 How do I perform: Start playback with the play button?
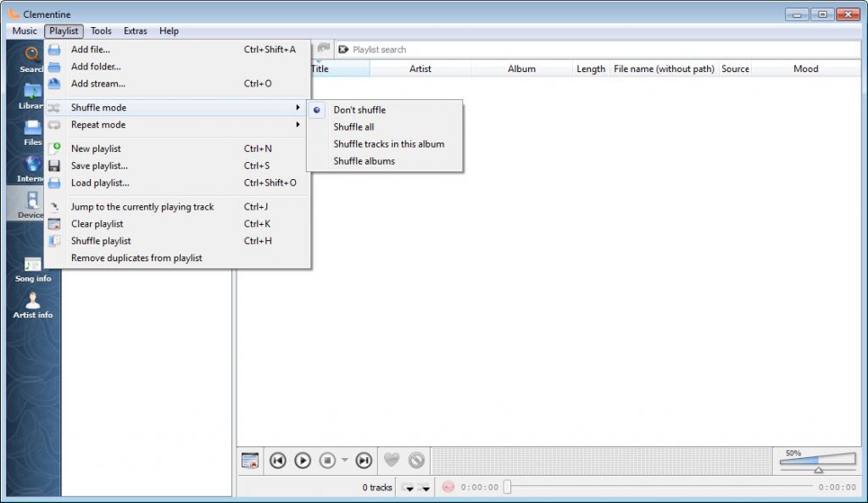(x=303, y=461)
